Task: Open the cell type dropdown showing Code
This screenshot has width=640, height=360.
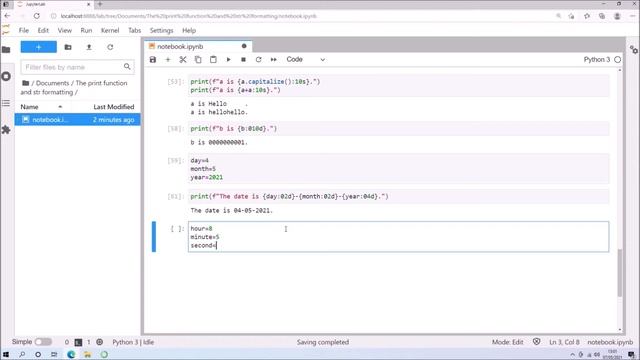Action: point(305,60)
